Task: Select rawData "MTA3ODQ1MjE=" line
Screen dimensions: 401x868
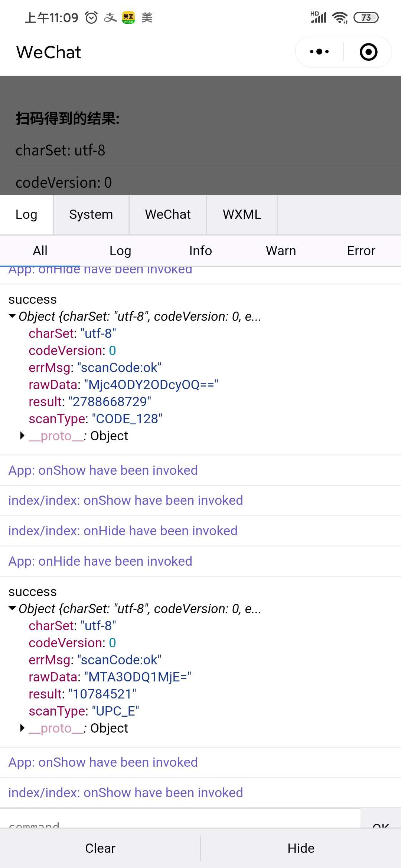Action: click(x=110, y=677)
